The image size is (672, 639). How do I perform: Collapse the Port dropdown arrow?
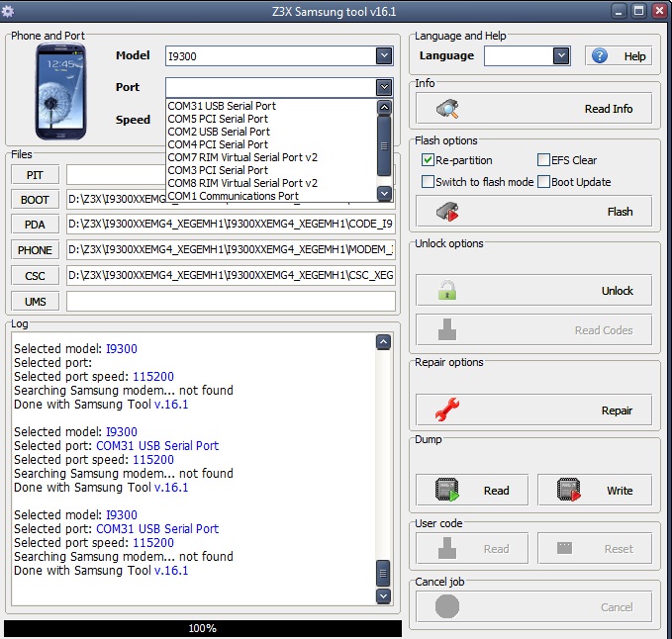pos(384,87)
